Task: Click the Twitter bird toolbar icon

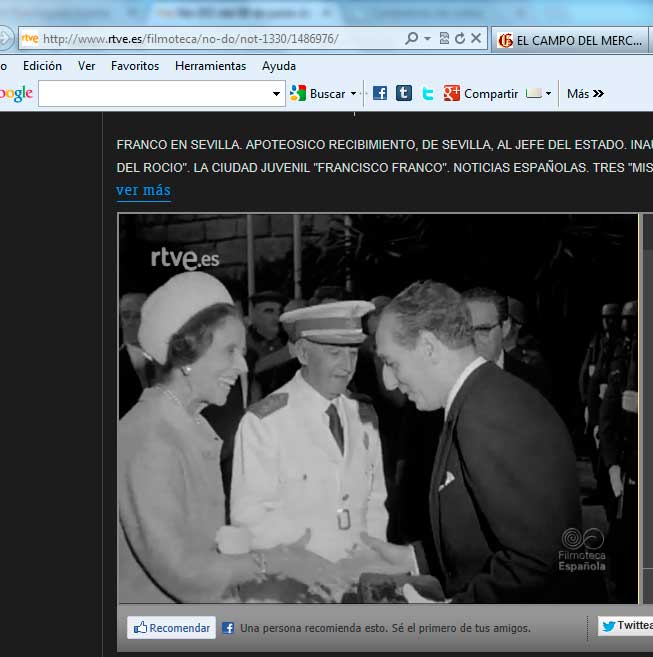Action: (x=427, y=93)
